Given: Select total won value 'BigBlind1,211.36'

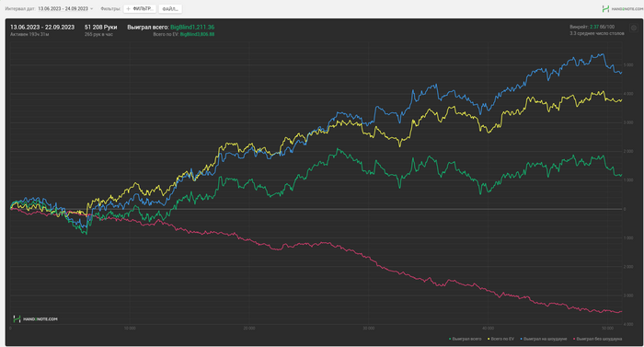Looking at the screenshot, I should tap(192, 27).
